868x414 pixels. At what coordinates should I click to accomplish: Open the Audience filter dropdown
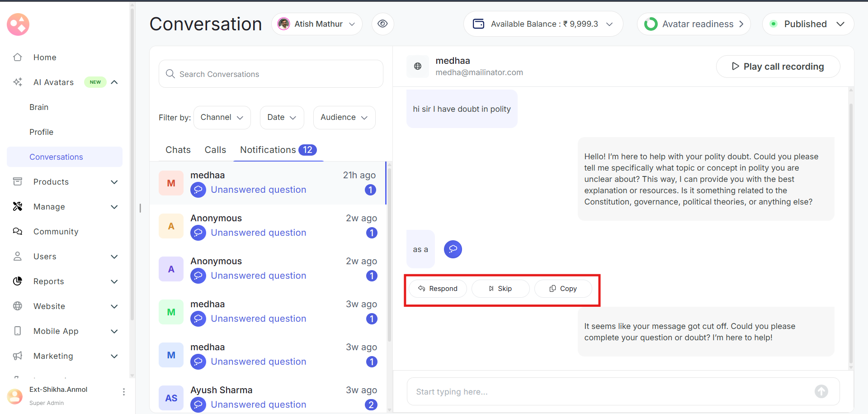tap(344, 118)
